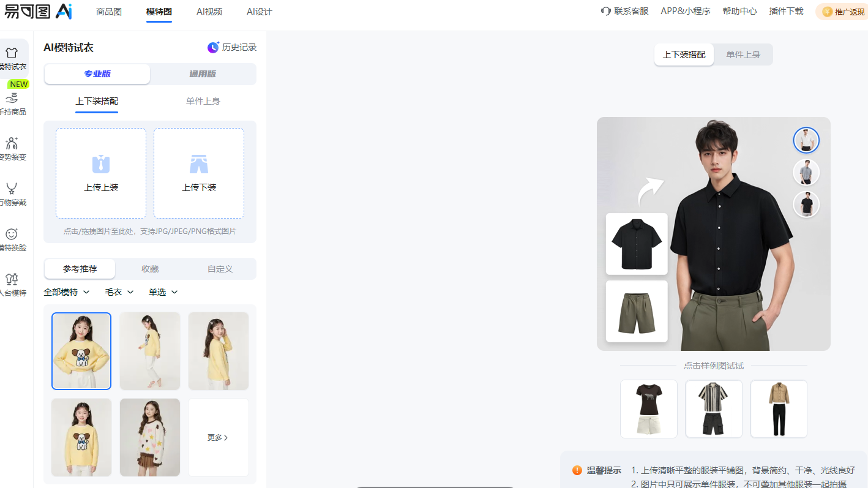Open the 万物穿戴 tool

point(13,193)
